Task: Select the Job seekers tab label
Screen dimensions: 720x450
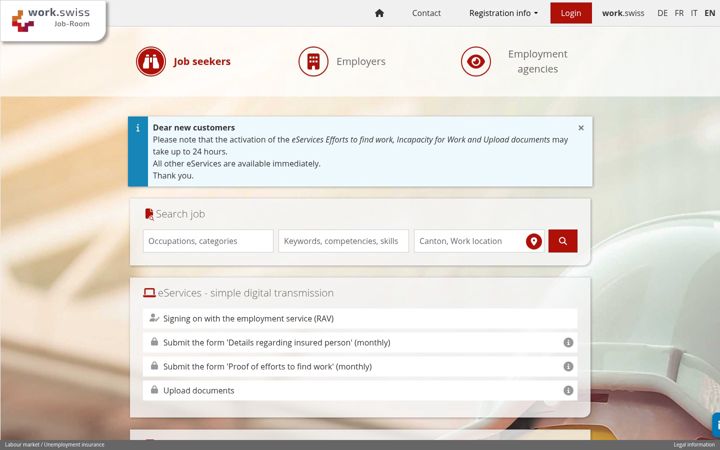Action: pyautogui.click(x=202, y=62)
